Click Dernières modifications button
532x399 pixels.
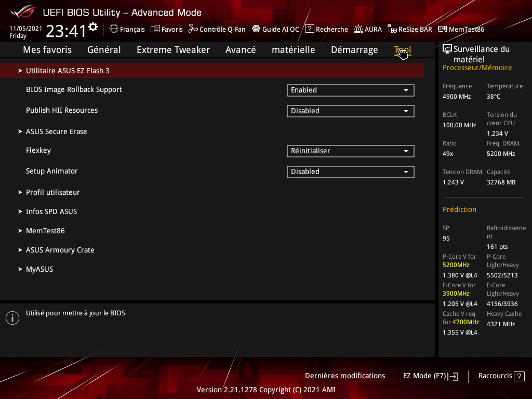point(345,376)
